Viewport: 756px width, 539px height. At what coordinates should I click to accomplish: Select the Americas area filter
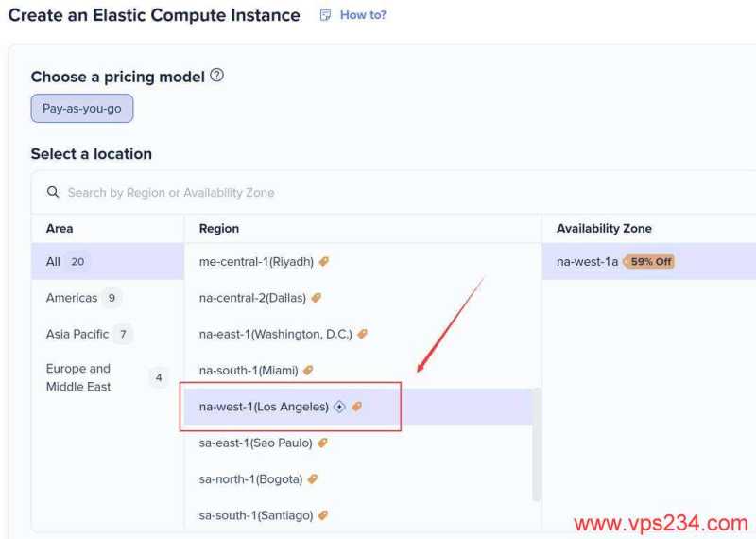(72, 298)
